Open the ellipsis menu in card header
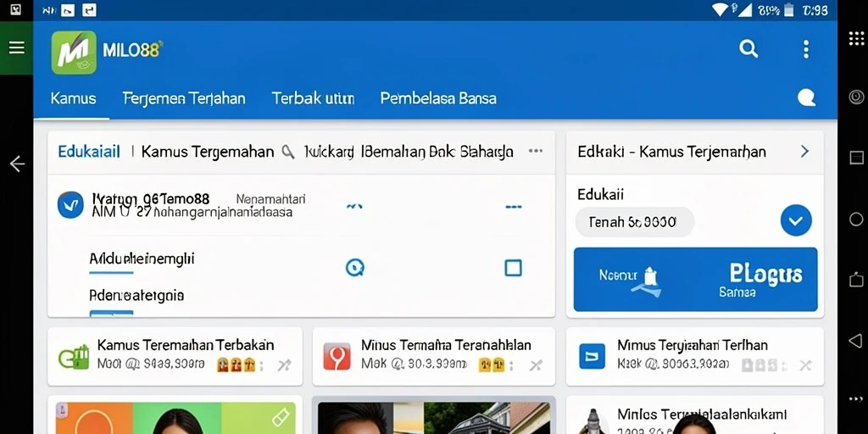Screen dimensions: 868x434 (536, 151)
